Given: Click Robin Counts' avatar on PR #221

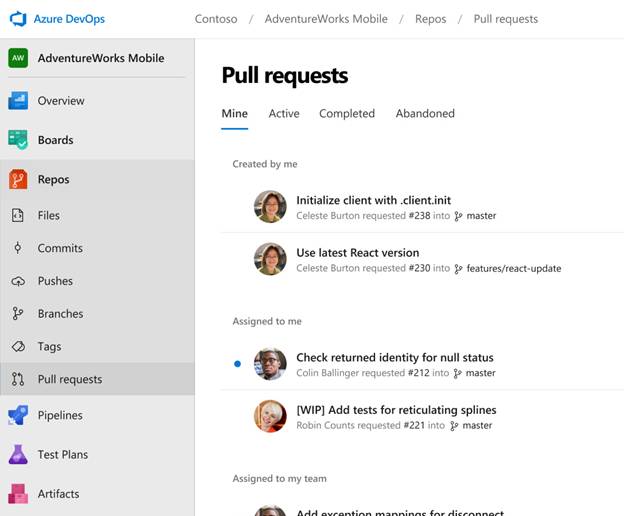Looking at the screenshot, I should point(270,416).
